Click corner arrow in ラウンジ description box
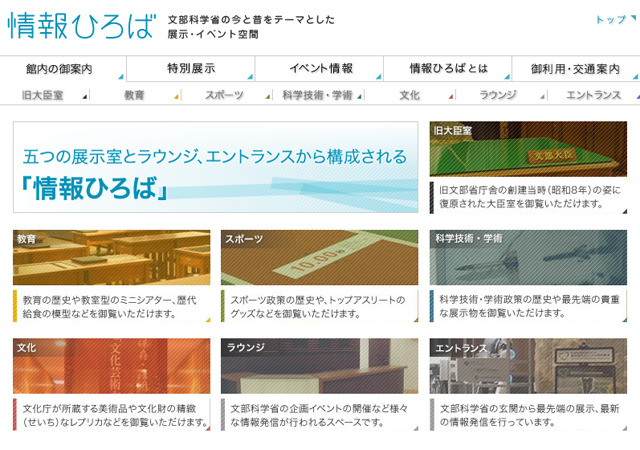The width and height of the screenshot is (640, 450). click(416, 428)
